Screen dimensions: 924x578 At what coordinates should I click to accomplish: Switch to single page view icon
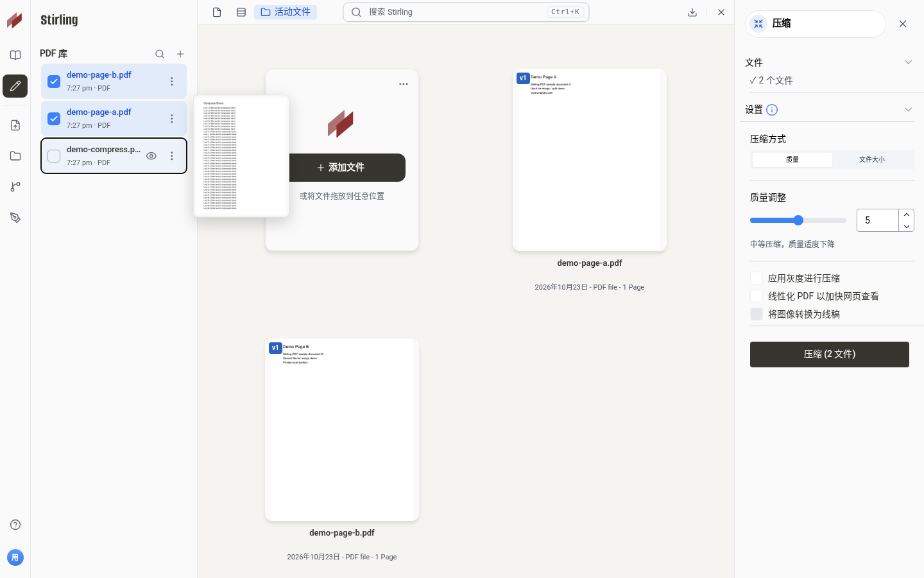[x=217, y=12]
